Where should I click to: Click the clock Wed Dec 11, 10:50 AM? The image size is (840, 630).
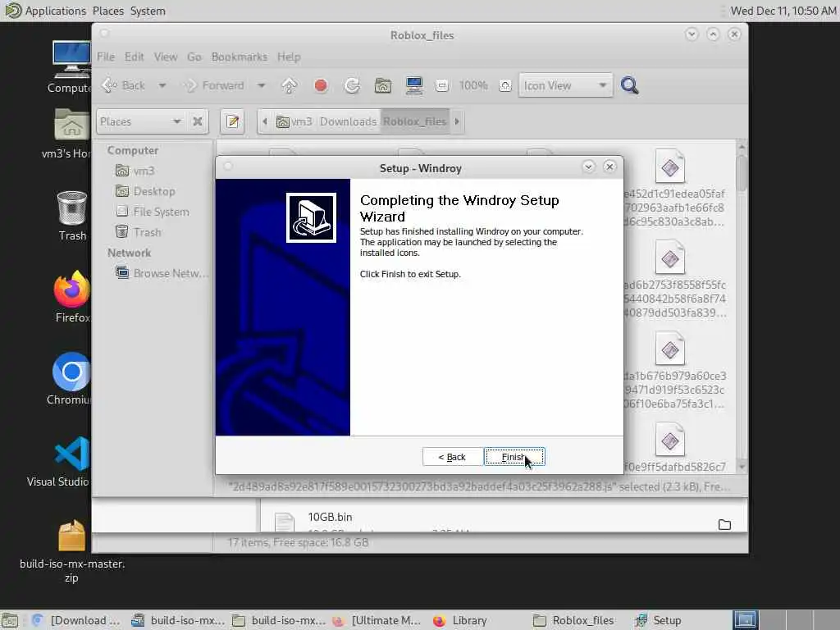[x=783, y=11]
